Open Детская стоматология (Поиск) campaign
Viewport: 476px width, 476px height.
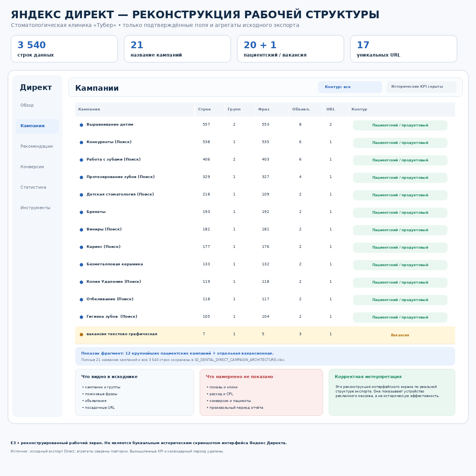120,194
